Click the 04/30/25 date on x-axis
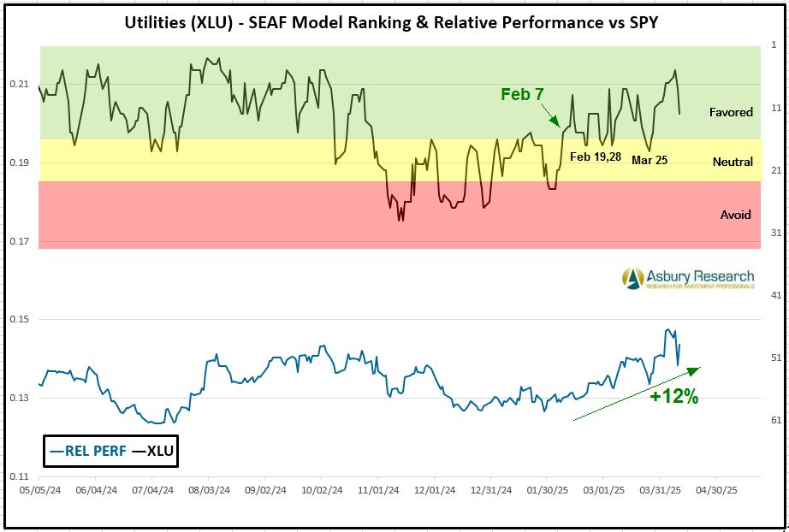 715,491
